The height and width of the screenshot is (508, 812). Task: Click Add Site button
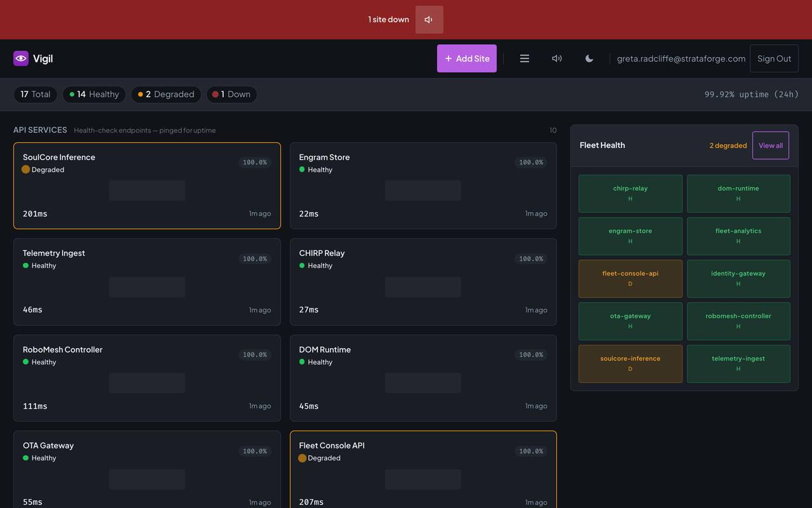click(467, 58)
